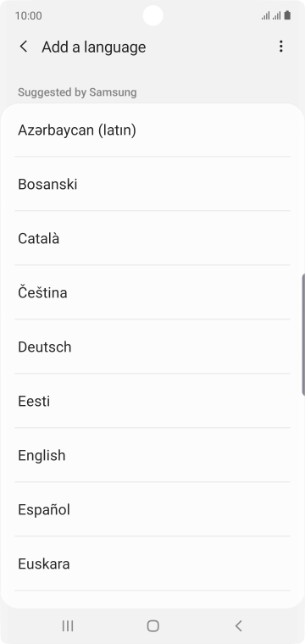305x644 pixels.
Task: Tap the Add a language page title
Action: pyautogui.click(x=93, y=47)
